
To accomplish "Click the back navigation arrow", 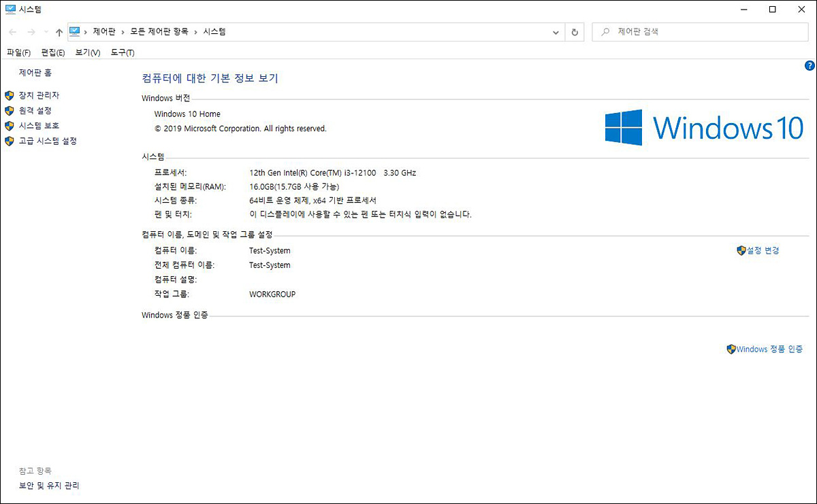I will tap(12, 32).
